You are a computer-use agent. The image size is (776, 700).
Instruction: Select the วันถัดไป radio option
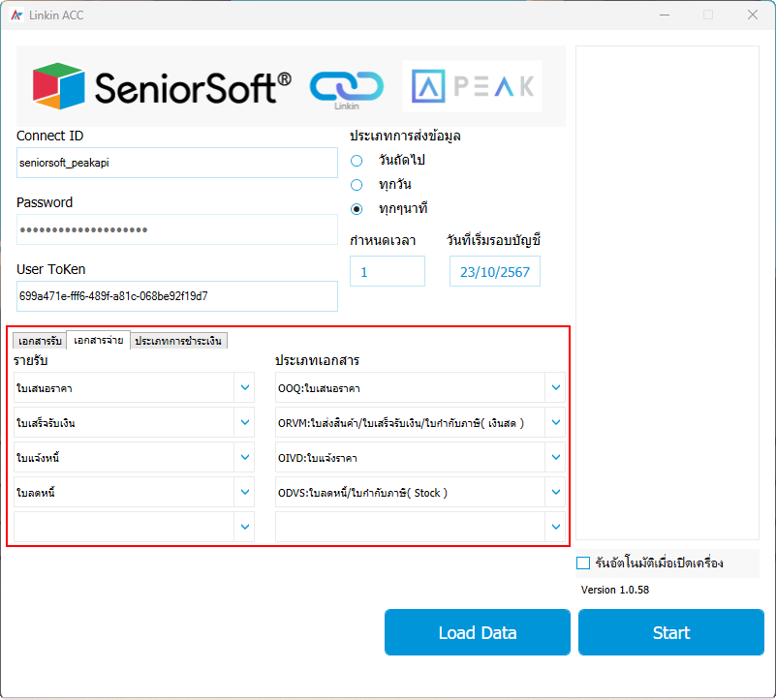[x=357, y=161]
